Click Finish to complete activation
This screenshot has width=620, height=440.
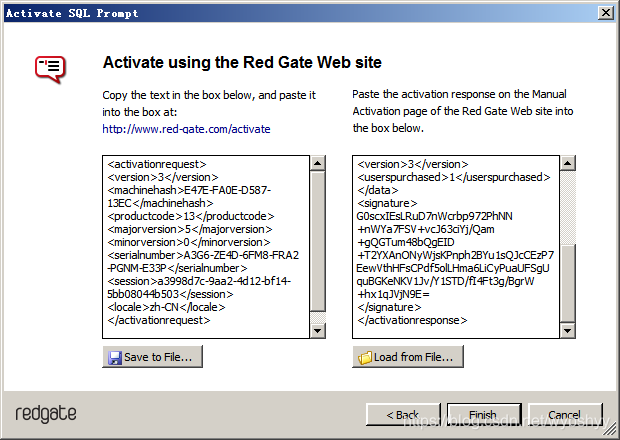(x=484, y=415)
